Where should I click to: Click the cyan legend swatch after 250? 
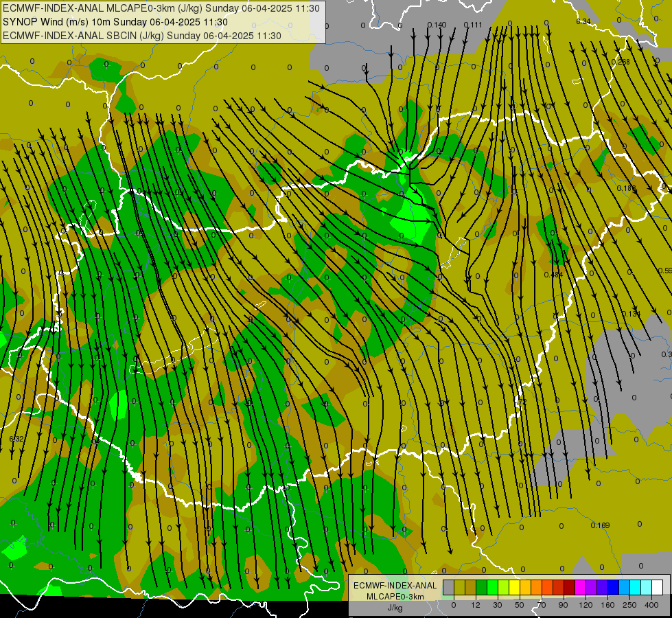click(x=636, y=587)
